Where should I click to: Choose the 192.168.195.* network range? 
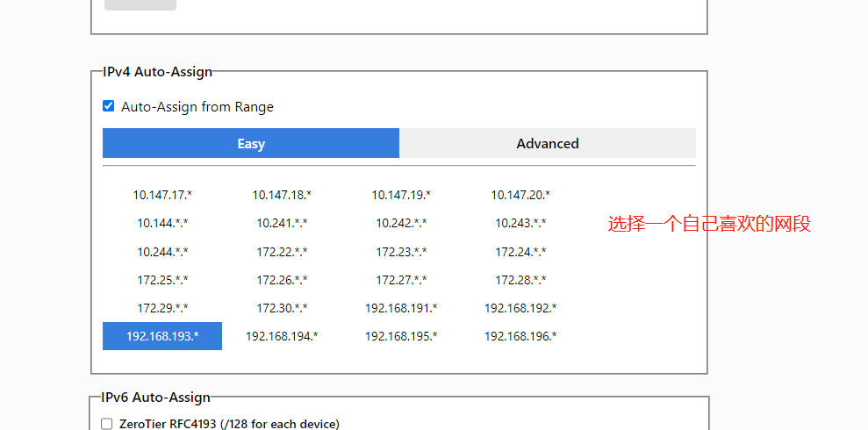point(401,336)
